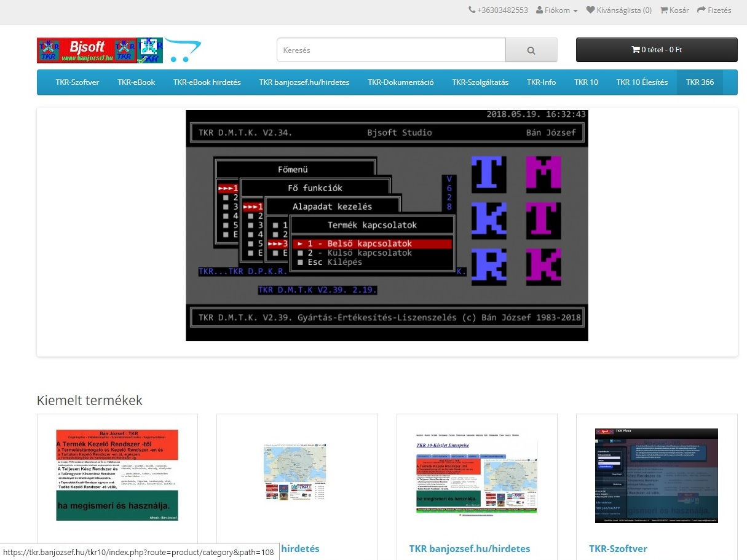Viewport: 747px width, 560px height.
Task: Click the magnifier search button
Action: 531,50
